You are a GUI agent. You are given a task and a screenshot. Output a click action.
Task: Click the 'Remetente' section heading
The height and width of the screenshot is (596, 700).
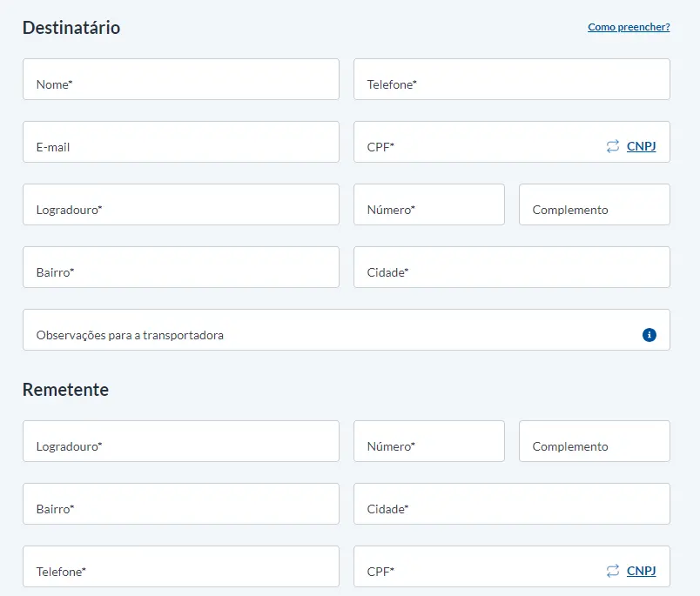point(65,390)
